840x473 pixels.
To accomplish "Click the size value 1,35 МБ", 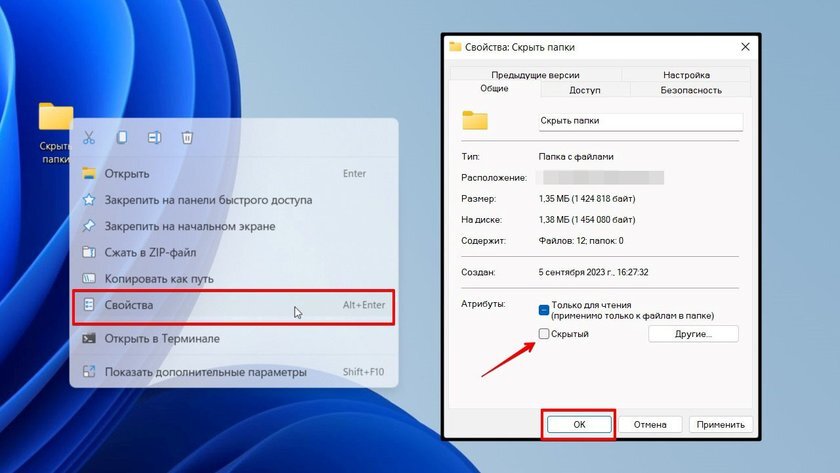I will (x=587, y=199).
